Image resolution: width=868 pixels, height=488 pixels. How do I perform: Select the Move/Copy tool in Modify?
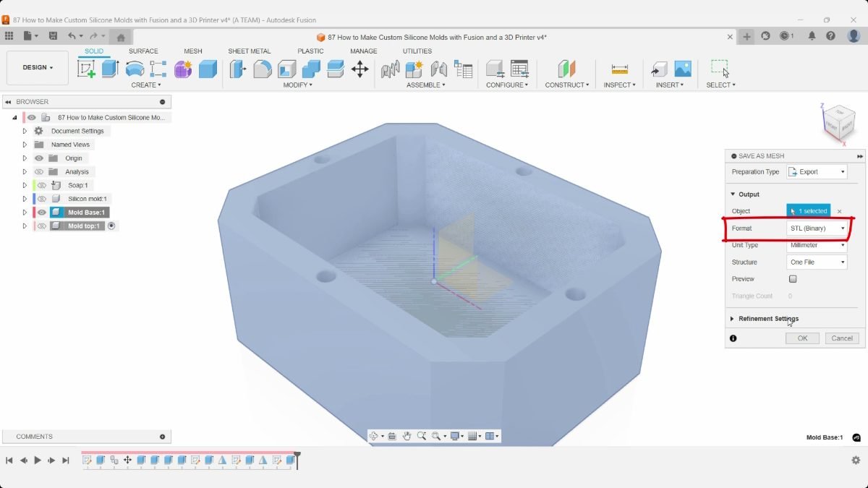click(359, 69)
